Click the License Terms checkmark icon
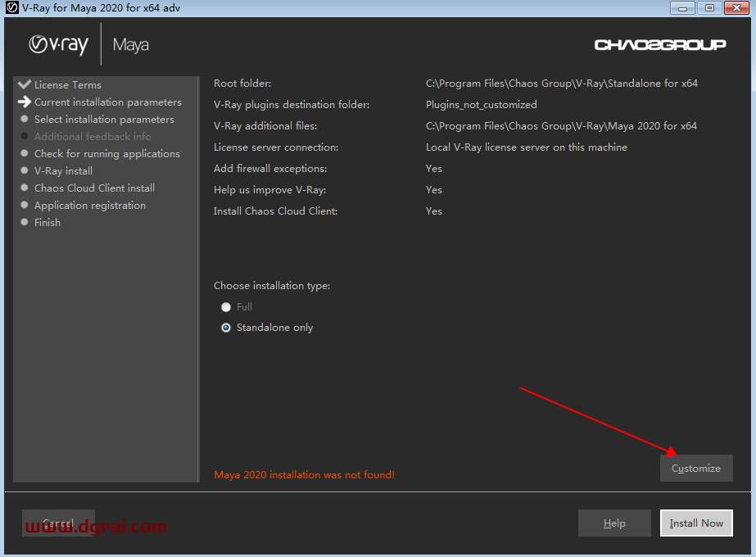 coord(24,84)
